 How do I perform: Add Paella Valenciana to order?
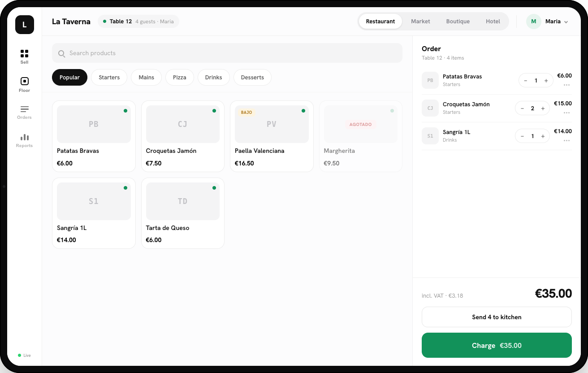[x=272, y=136]
